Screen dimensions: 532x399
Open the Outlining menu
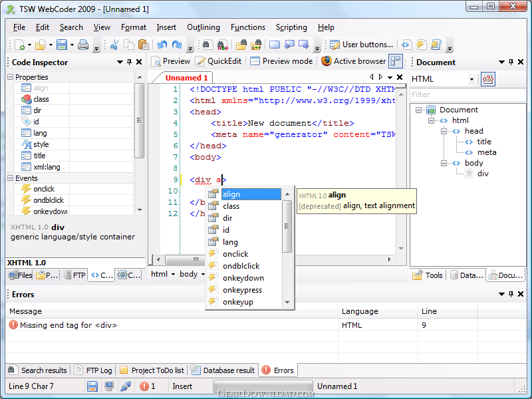(203, 27)
